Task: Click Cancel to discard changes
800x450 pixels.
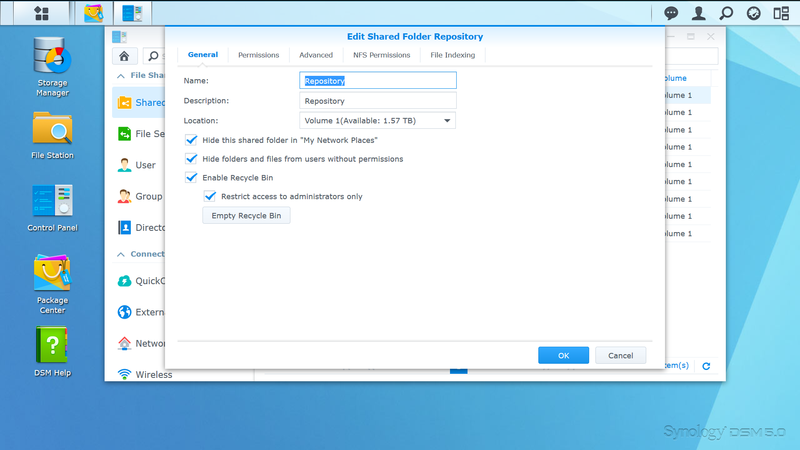Action: pyautogui.click(x=620, y=356)
